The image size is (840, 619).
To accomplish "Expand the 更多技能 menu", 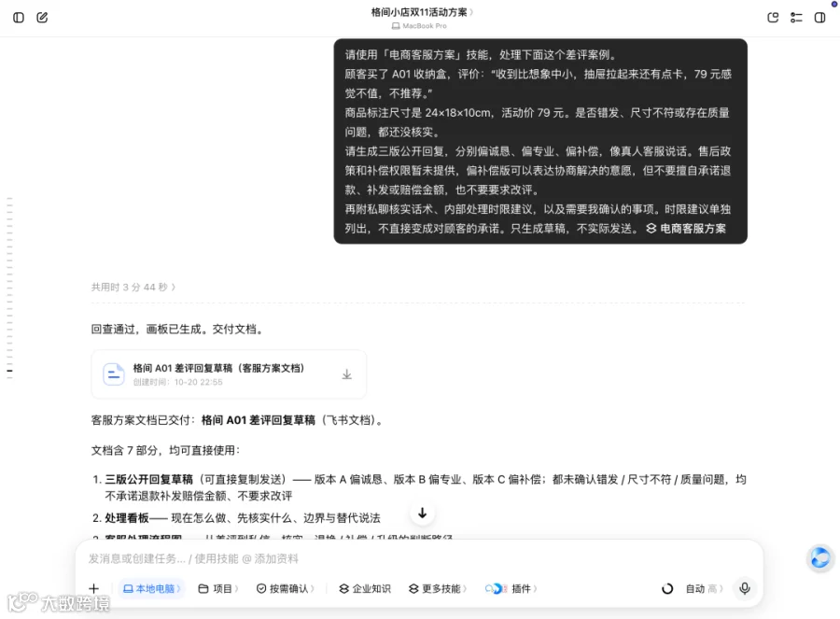I will pyautogui.click(x=437, y=588).
